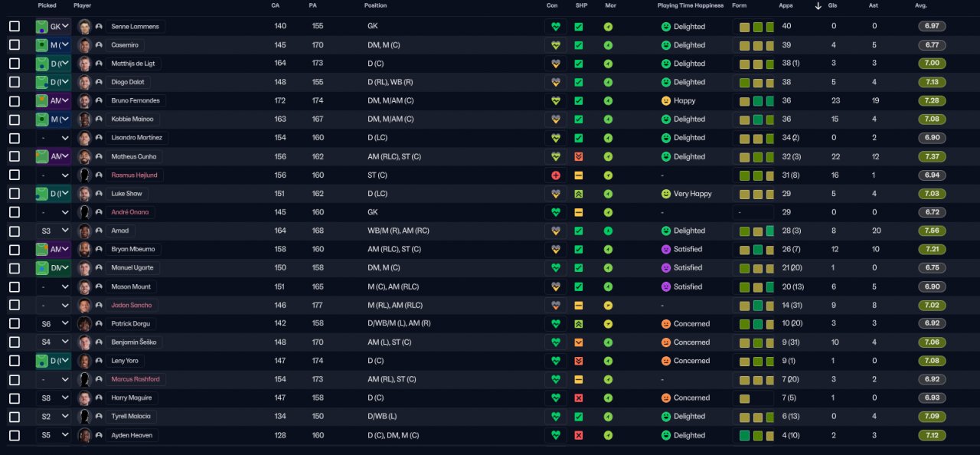The width and height of the screenshot is (980, 455).
Task: Click Matheus Cunha's red sharpness down-arrow icon
Action: tap(579, 156)
